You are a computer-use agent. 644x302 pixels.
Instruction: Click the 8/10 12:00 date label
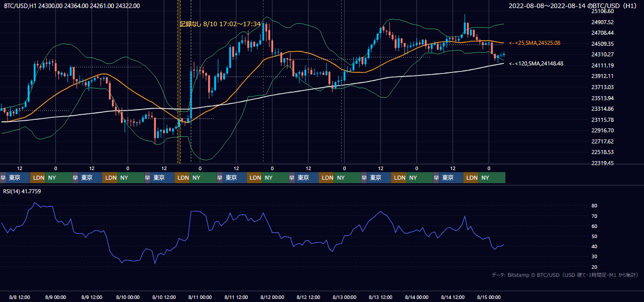pyautogui.click(x=164, y=297)
